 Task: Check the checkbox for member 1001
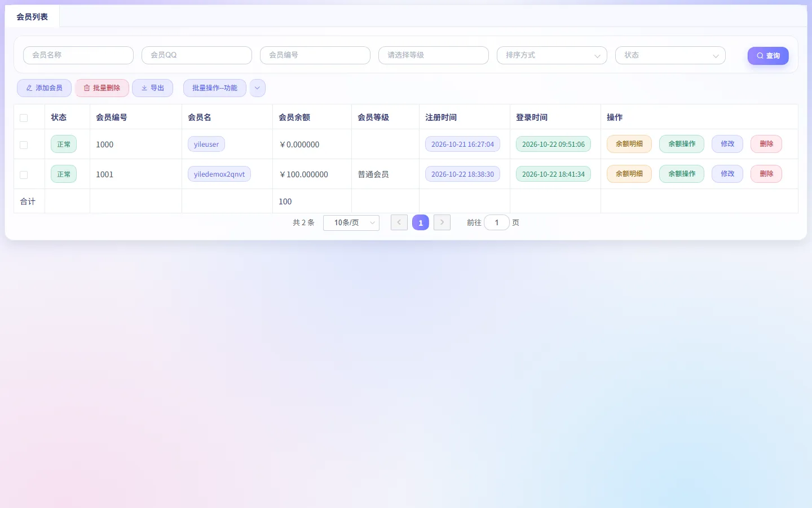point(24,175)
